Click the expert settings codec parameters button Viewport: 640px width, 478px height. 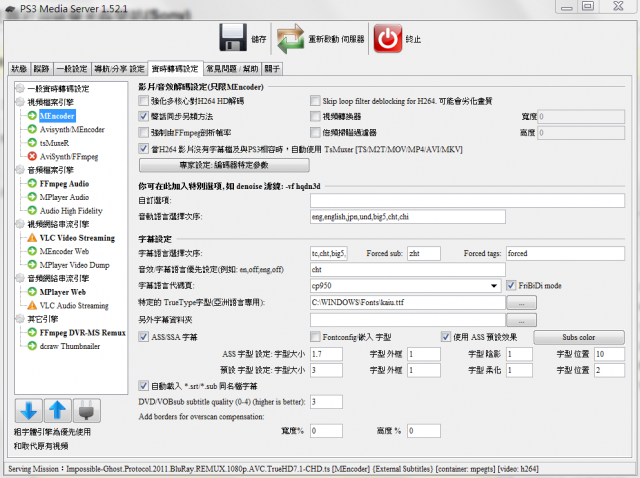(224, 165)
